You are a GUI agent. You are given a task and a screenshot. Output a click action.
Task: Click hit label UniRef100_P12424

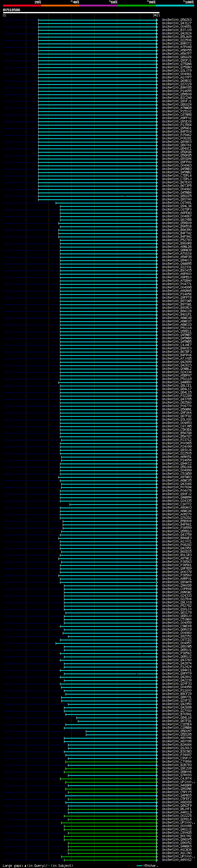(x=177, y=667)
